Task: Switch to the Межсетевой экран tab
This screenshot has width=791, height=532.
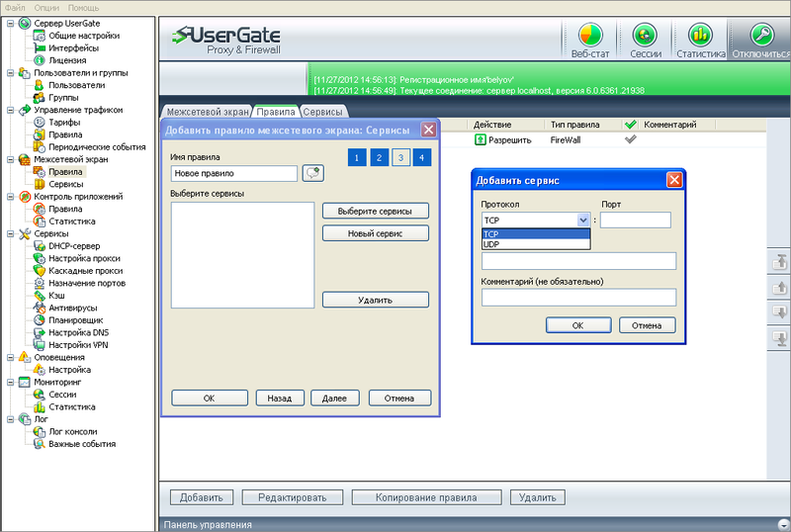Action: tap(208, 112)
